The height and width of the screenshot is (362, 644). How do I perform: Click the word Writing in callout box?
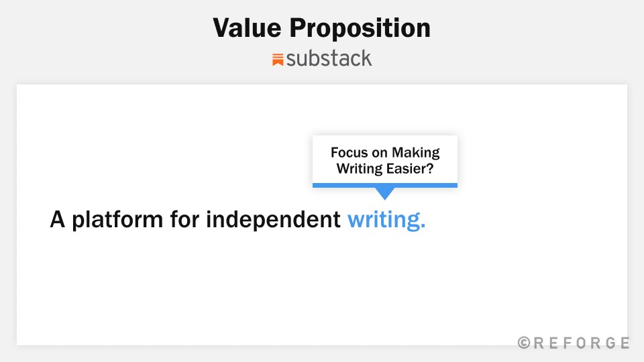click(x=360, y=169)
